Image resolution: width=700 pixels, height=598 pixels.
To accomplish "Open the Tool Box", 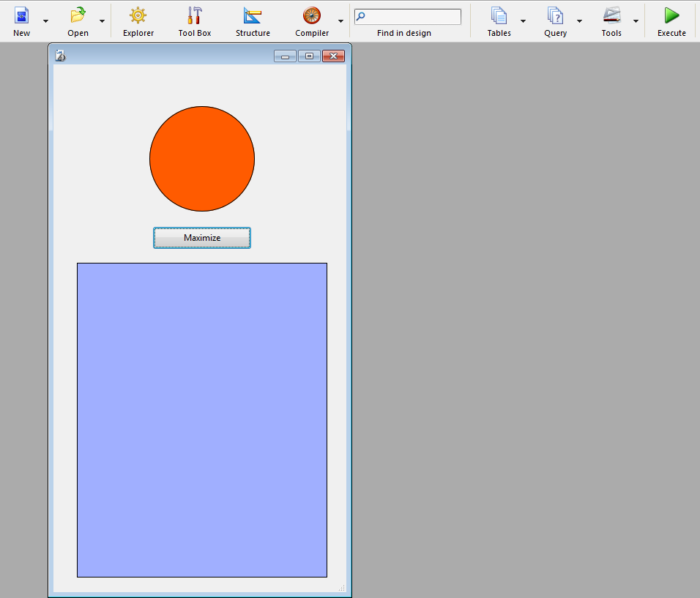I will click(x=194, y=16).
